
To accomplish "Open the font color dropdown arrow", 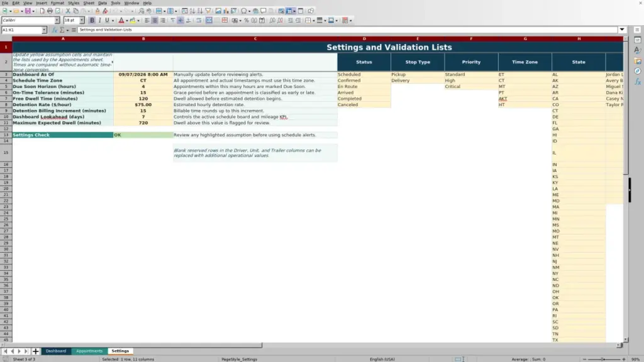I will 126,21.
